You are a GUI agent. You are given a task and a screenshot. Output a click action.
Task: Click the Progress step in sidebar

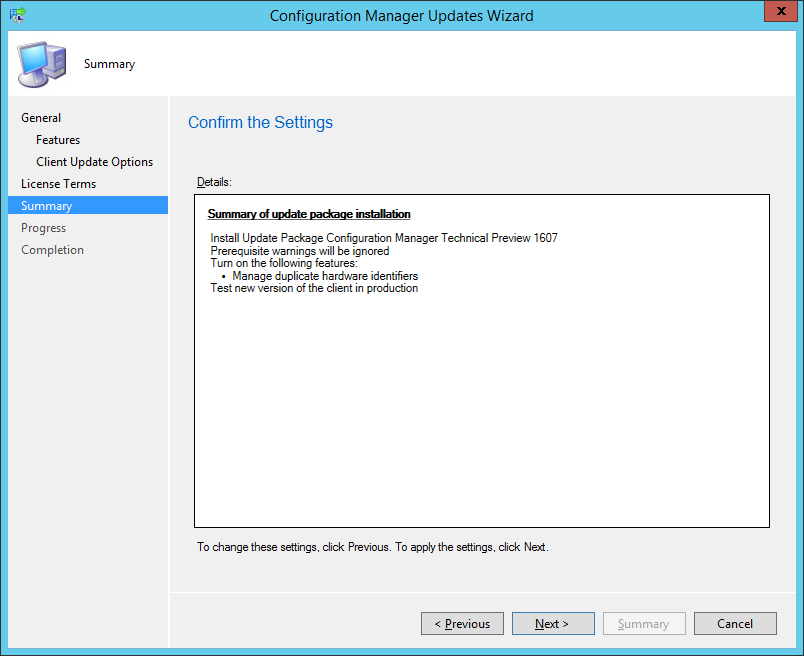[x=44, y=228]
